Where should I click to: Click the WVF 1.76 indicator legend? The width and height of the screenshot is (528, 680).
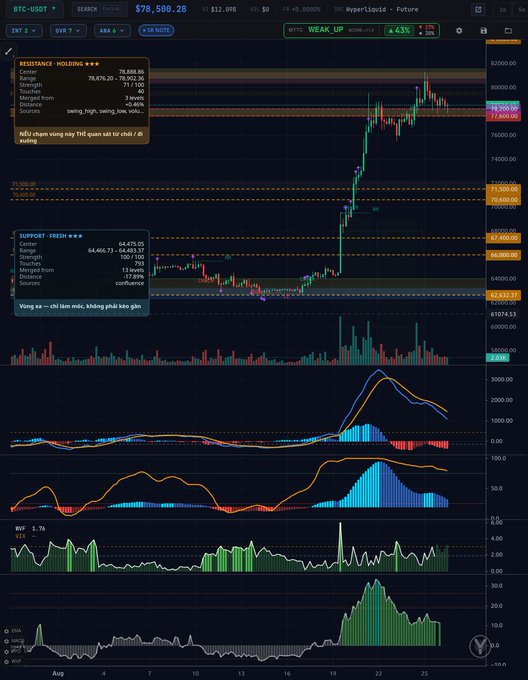[x=30, y=528]
